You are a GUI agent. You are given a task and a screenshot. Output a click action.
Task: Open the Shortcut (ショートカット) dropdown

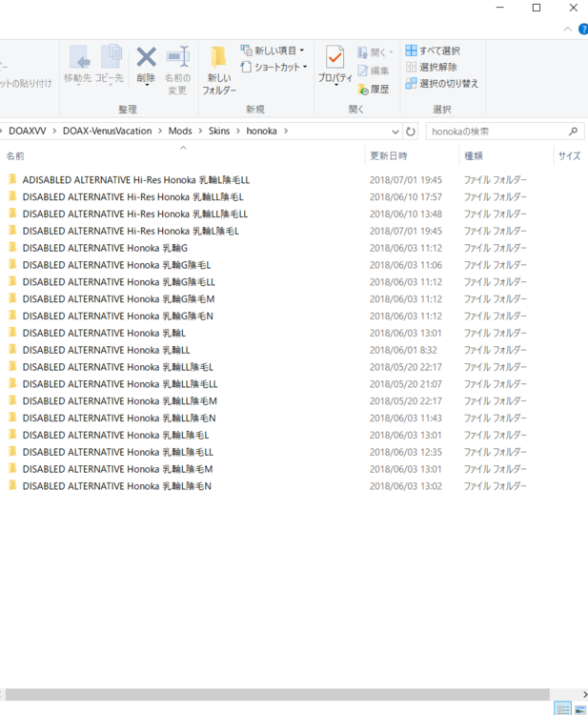pos(274,67)
